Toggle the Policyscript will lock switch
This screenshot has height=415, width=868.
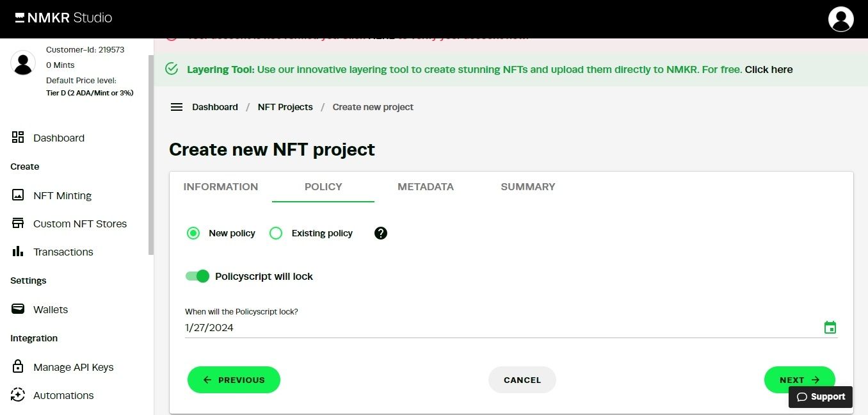[198, 276]
